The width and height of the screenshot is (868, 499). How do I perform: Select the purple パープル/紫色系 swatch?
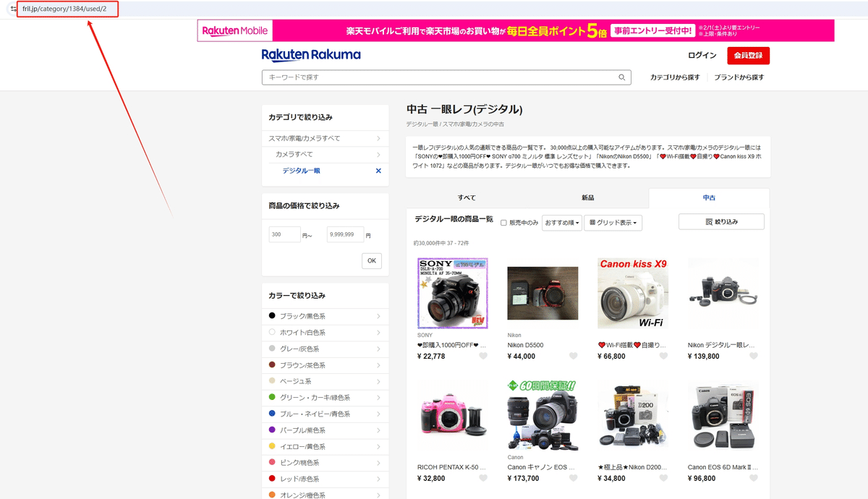(x=272, y=430)
